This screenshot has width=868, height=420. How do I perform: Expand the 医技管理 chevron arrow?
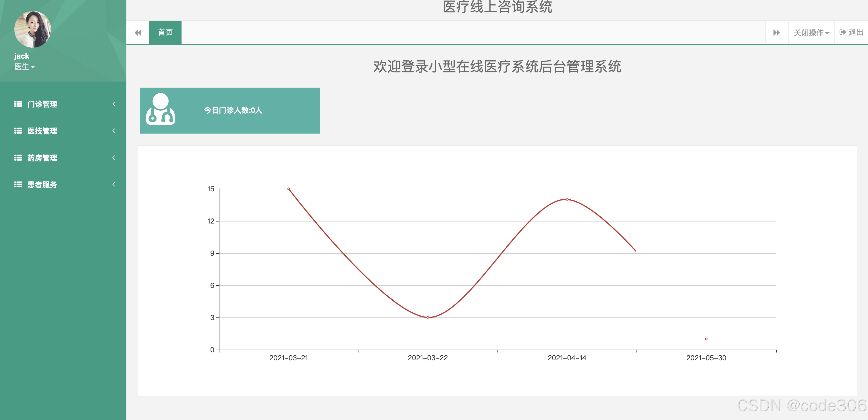113,131
